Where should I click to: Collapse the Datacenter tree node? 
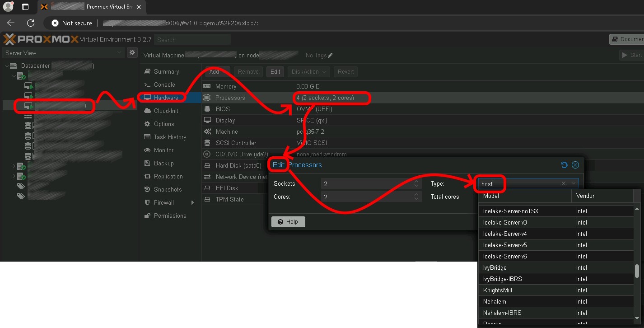pyautogui.click(x=7, y=66)
